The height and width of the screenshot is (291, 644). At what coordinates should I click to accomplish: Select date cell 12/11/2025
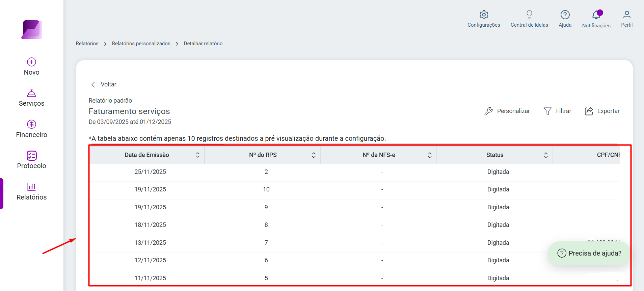click(150, 260)
